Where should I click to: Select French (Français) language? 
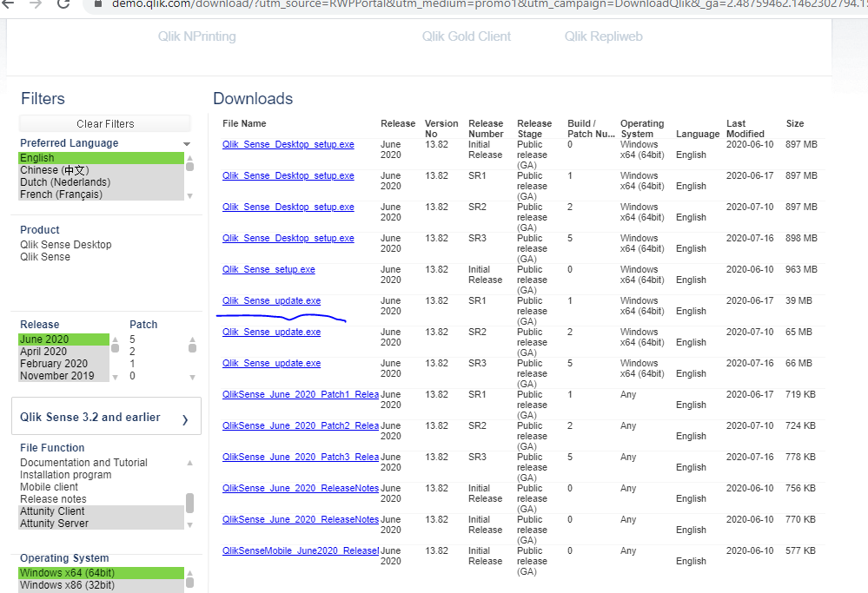pyautogui.click(x=102, y=194)
